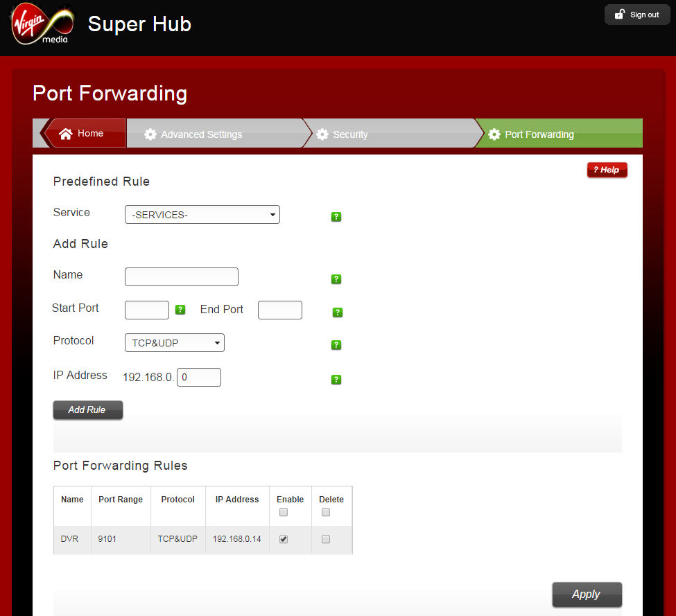Open the -SERVICES- dropdown
The height and width of the screenshot is (616, 676).
202,215
